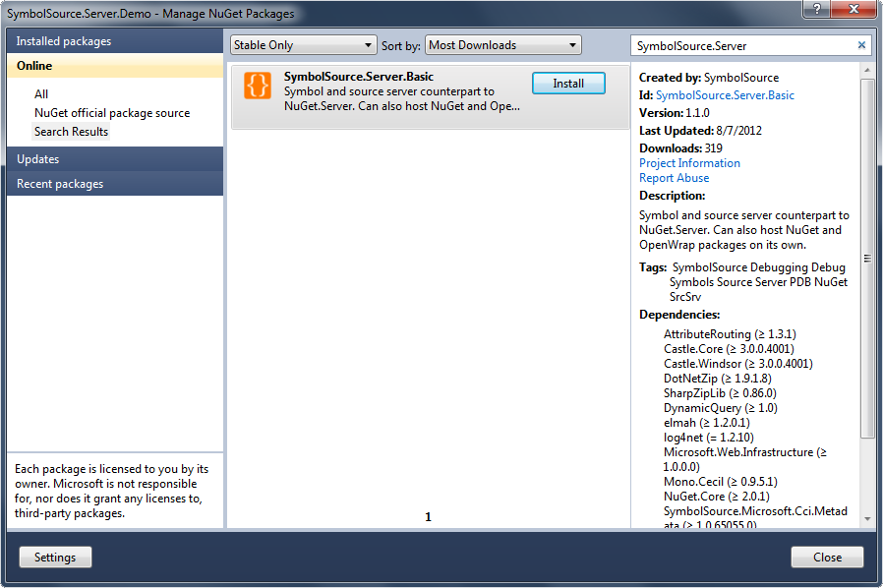Image resolution: width=883 pixels, height=588 pixels.
Task: Open the Project Information link
Action: (689, 163)
